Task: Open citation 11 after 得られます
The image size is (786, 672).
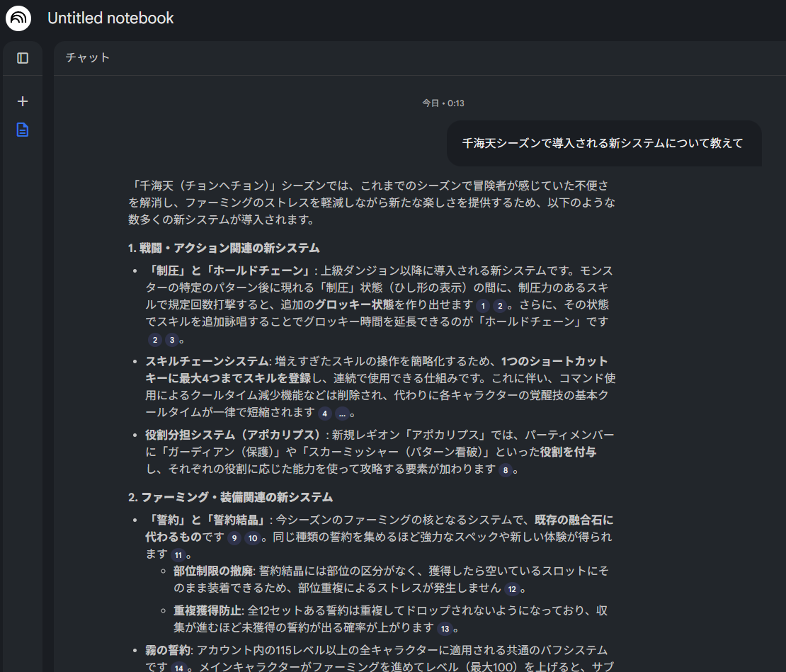Action: click(x=178, y=555)
